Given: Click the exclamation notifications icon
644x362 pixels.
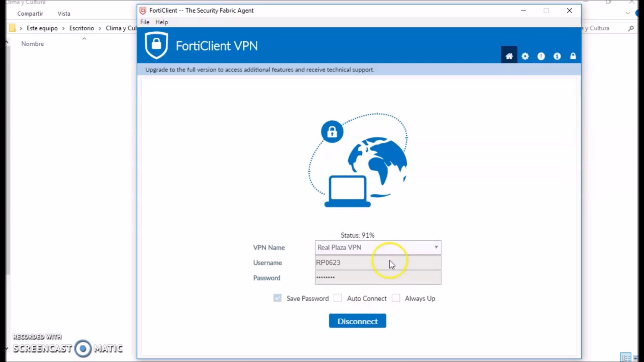Looking at the screenshot, I should click(541, 56).
